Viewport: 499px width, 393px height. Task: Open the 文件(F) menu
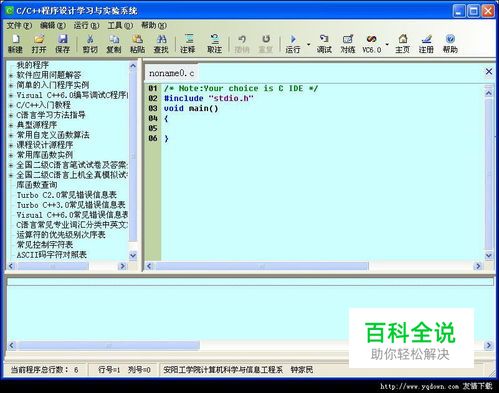19,25
